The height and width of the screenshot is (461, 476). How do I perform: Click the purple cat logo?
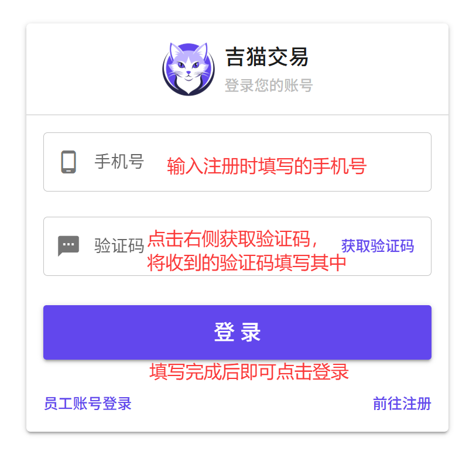(x=189, y=69)
